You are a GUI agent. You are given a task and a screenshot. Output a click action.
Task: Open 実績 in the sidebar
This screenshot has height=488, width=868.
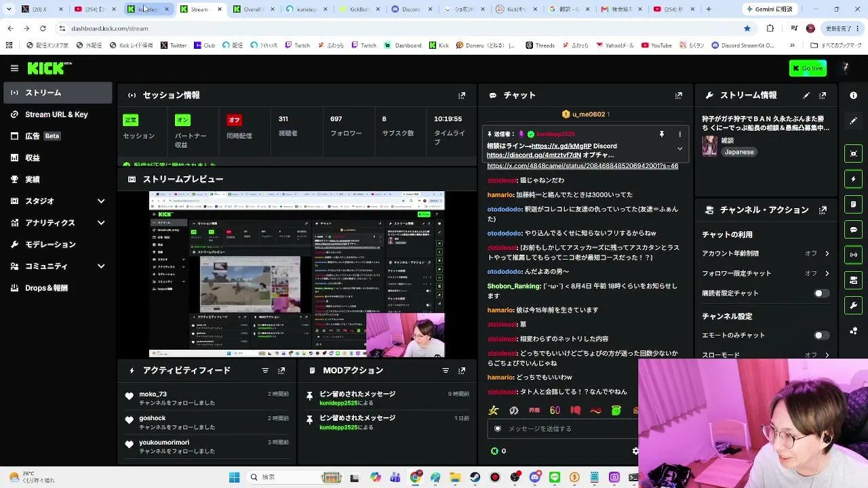pos(56,180)
